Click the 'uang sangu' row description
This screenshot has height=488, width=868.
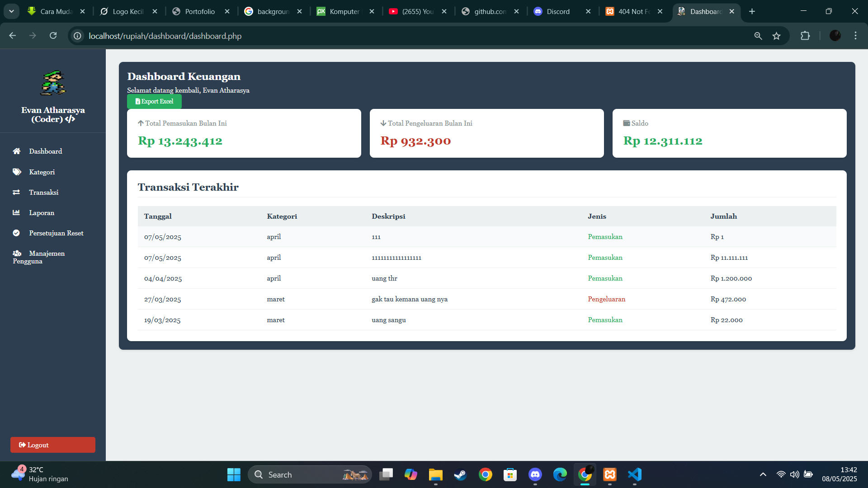389,320
